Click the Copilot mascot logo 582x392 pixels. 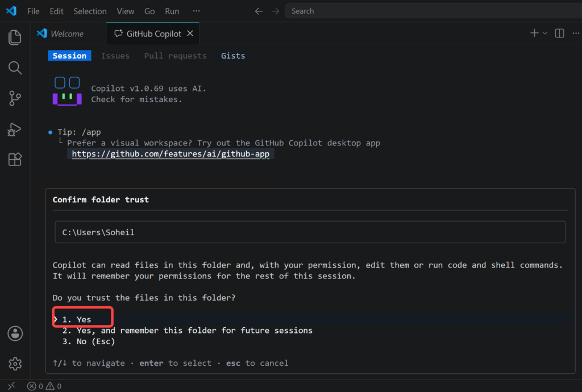tap(67, 91)
